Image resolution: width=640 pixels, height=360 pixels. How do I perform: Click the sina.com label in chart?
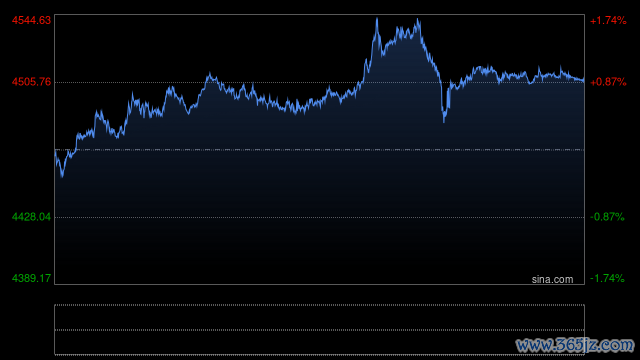(552, 279)
